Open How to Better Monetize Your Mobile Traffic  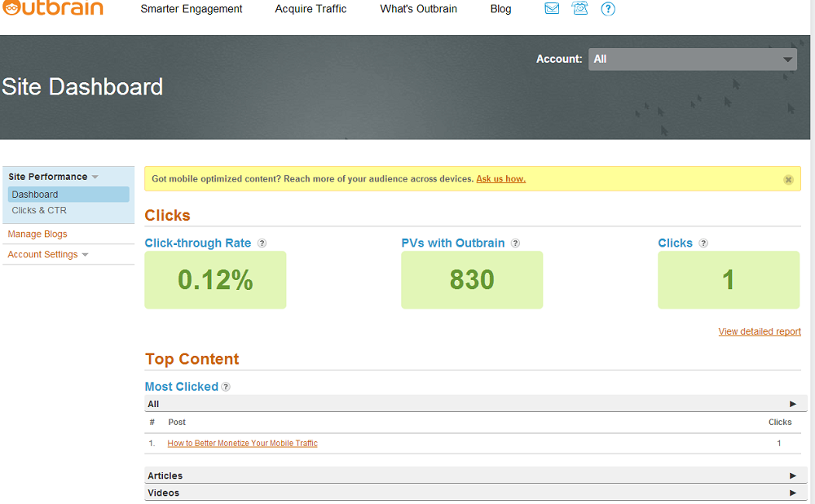coord(242,444)
